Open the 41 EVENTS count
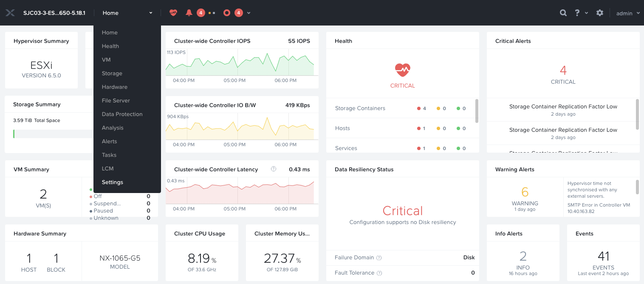The width and height of the screenshot is (644, 284). click(x=603, y=260)
